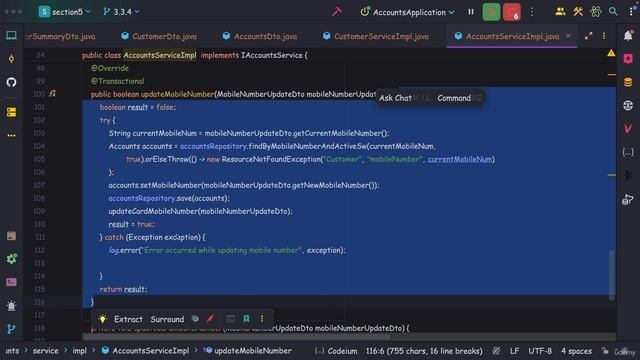Open IDE settings and updates menu
The height and width of the screenshot is (360, 640).
point(631,12)
